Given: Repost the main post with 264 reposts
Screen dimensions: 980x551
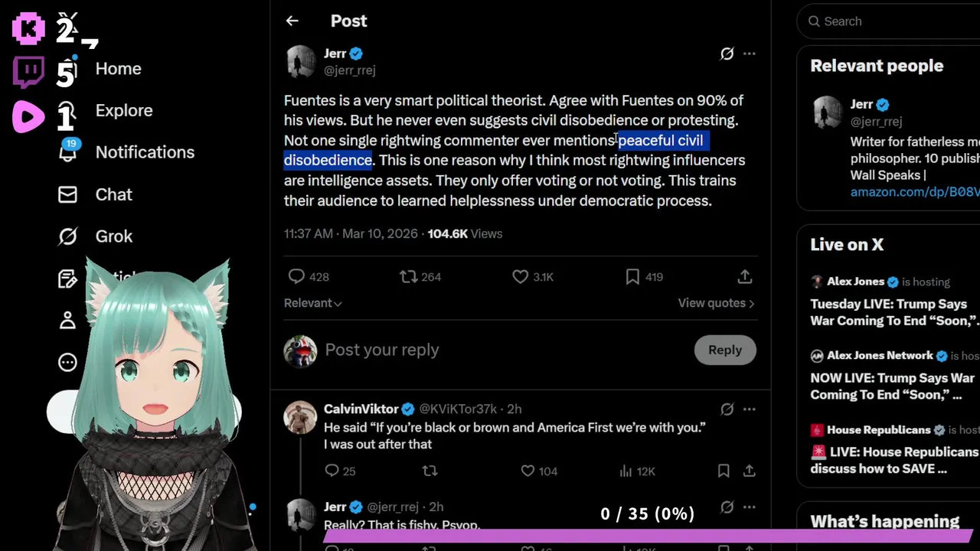Looking at the screenshot, I should click(409, 277).
